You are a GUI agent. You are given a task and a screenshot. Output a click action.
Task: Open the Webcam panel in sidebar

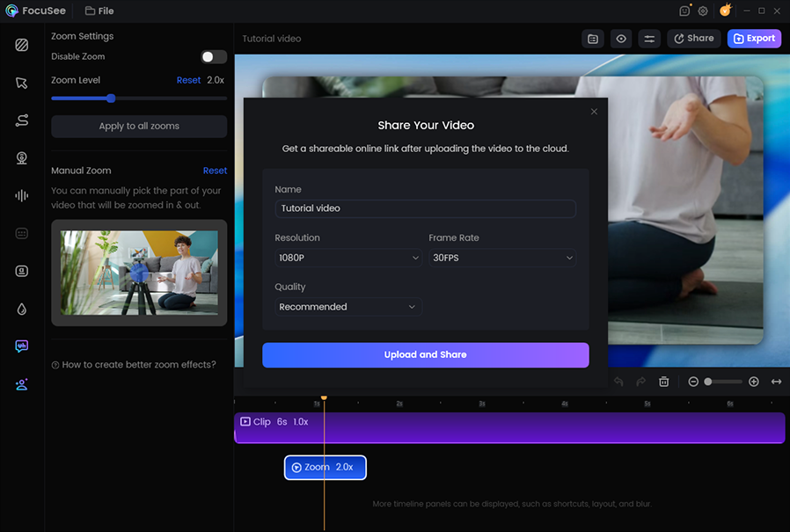[x=22, y=158]
